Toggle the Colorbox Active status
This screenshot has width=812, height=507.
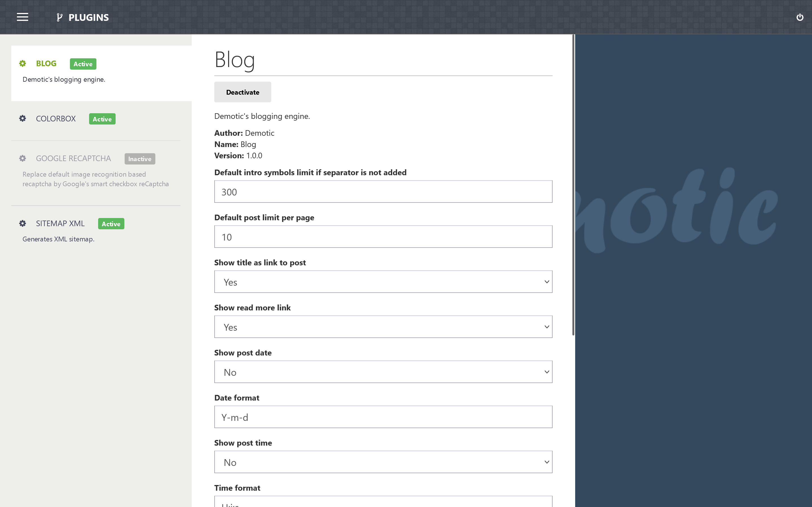coord(101,119)
